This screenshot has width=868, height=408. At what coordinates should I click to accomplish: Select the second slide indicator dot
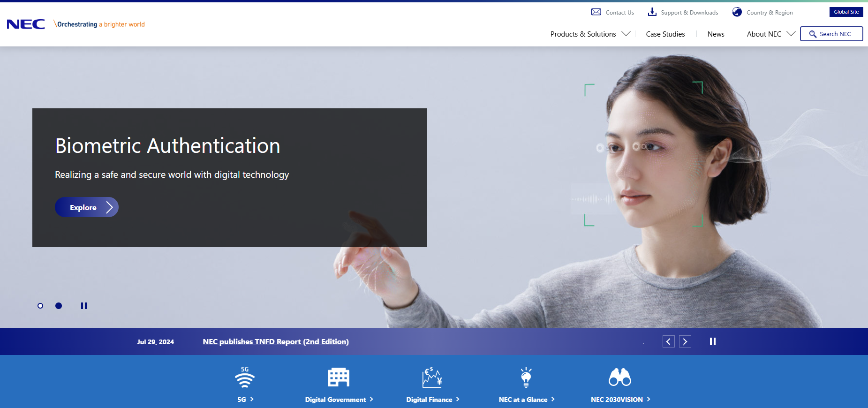pos(59,306)
